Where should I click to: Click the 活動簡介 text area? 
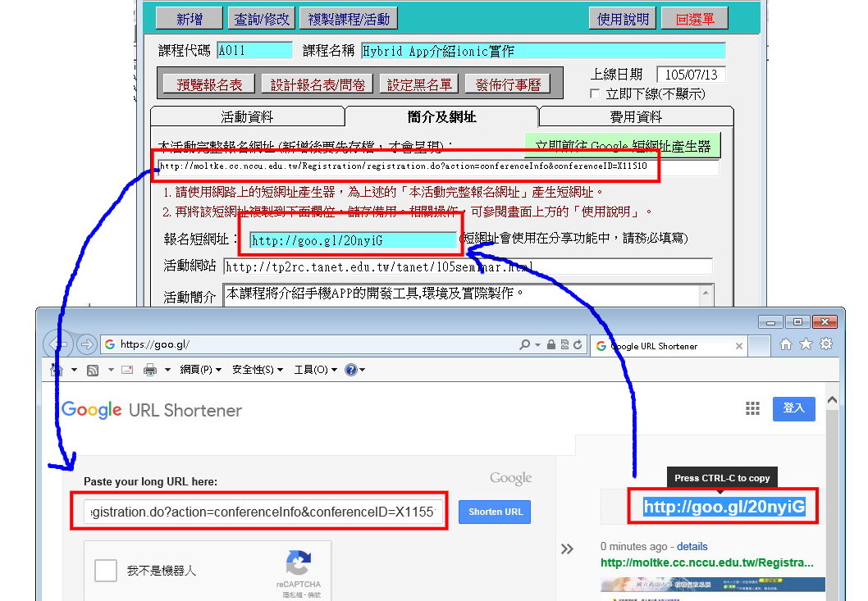pyautogui.click(x=463, y=294)
